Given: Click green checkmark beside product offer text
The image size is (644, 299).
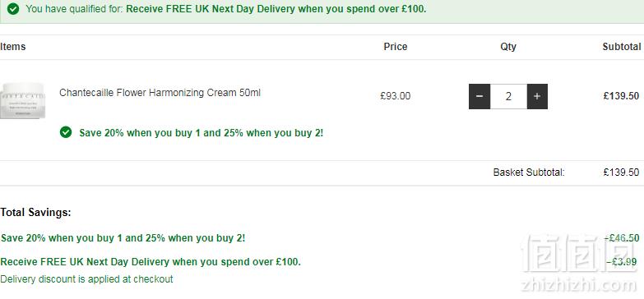Looking at the screenshot, I should 66,132.
